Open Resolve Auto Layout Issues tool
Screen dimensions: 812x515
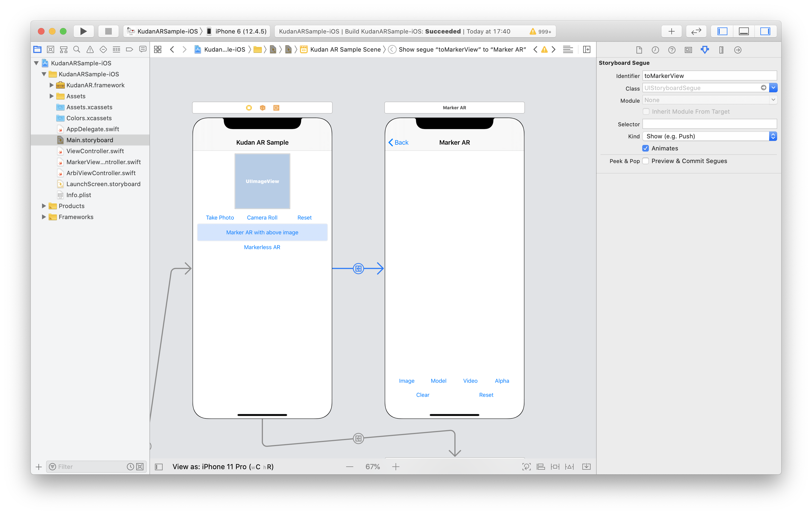(x=569, y=467)
